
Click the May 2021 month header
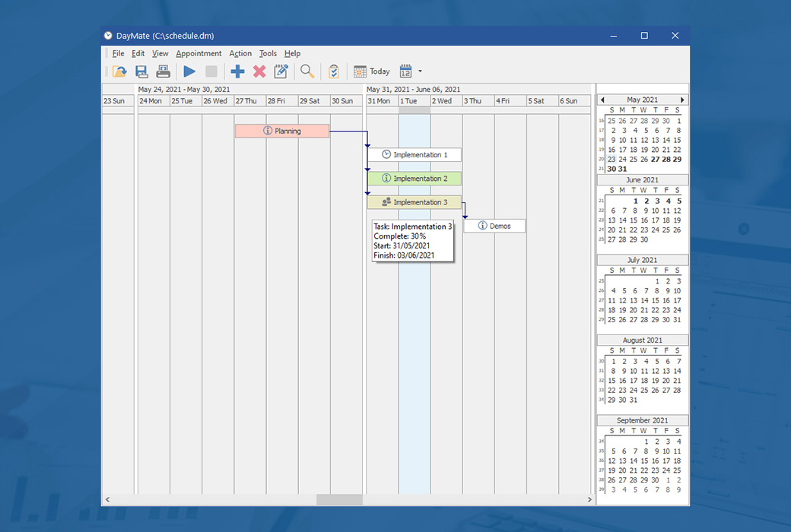coord(642,100)
